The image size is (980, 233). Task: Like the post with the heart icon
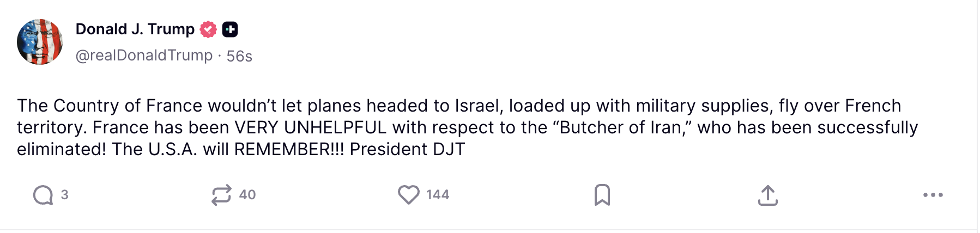(408, 195)
